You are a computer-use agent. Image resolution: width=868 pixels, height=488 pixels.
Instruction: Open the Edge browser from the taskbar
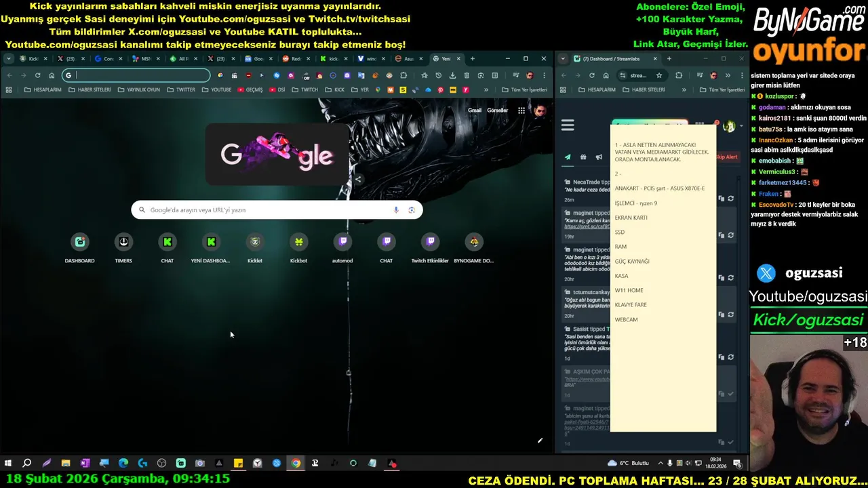123,464
